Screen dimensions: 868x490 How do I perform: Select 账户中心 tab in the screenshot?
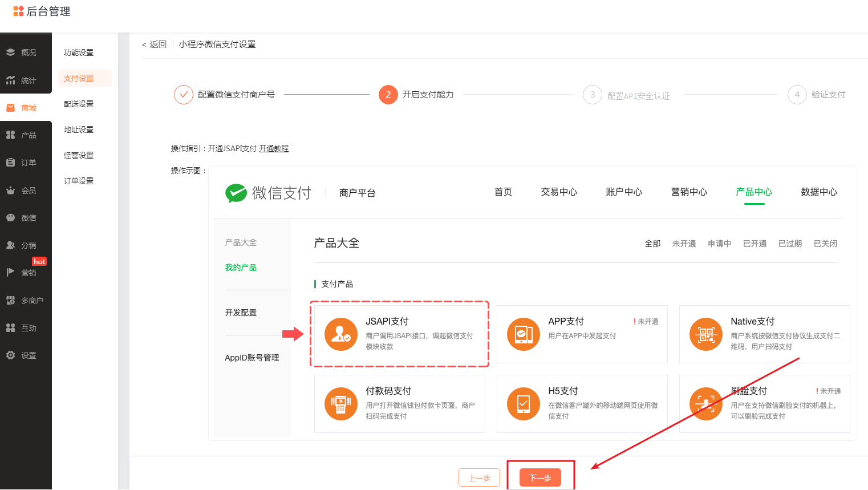624,192
